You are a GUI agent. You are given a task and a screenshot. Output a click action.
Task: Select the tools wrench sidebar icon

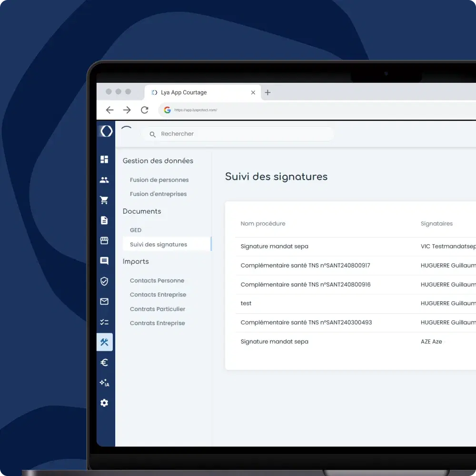104,342
